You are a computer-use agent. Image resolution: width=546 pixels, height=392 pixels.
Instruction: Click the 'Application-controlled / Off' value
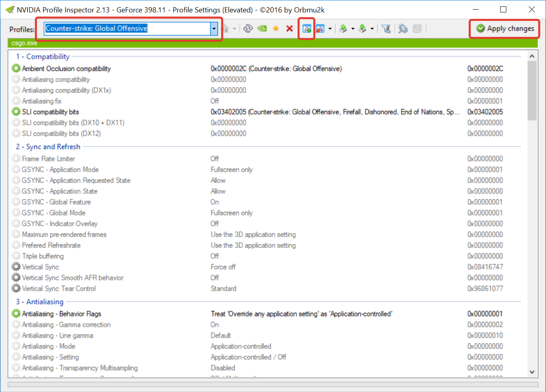pyautogui.click(x=248, y=357)
